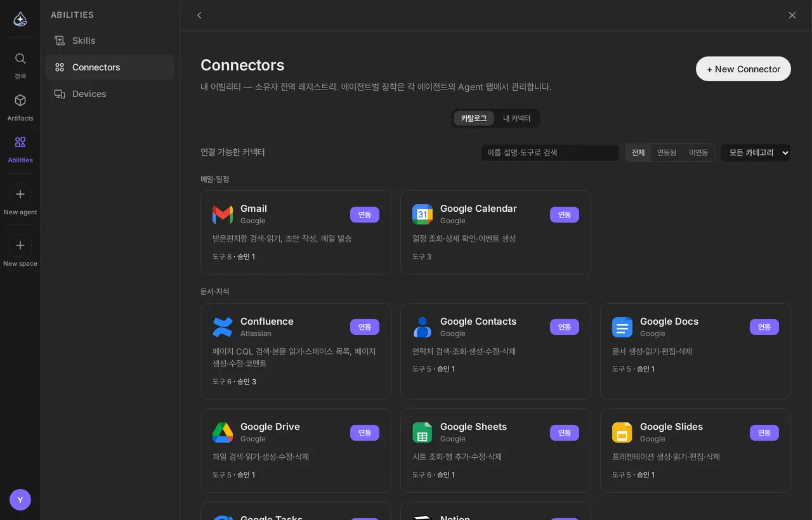Click the New agent plus icon
The width and height of the screenshot is (812, 520).
point(20,194)
